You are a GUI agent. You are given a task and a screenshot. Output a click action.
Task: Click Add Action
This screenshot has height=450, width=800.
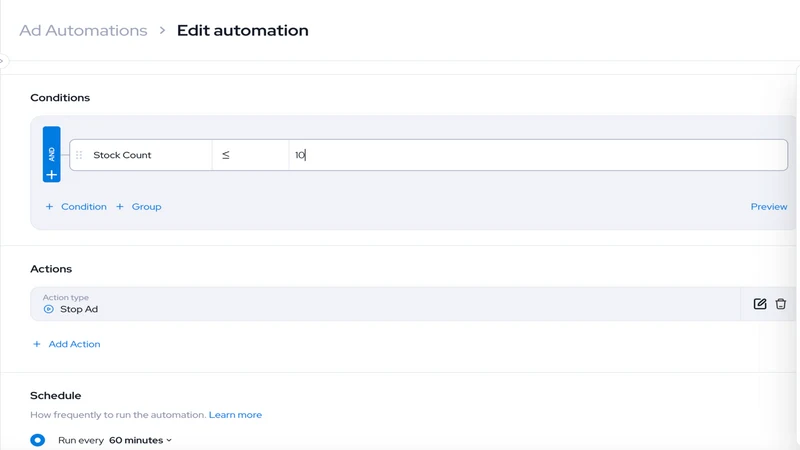(x=66, y=344)
